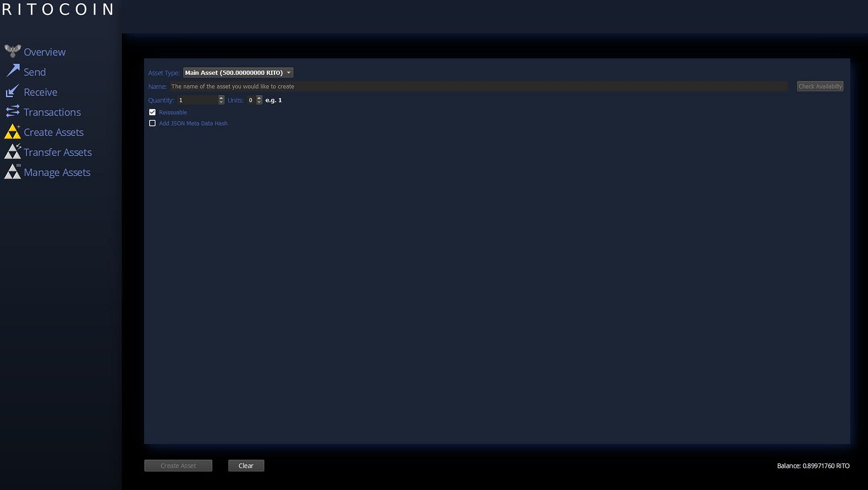The image size is (868, 490).
Task: Click the Transactions swap arrows icon
Action: click(12, 111)
